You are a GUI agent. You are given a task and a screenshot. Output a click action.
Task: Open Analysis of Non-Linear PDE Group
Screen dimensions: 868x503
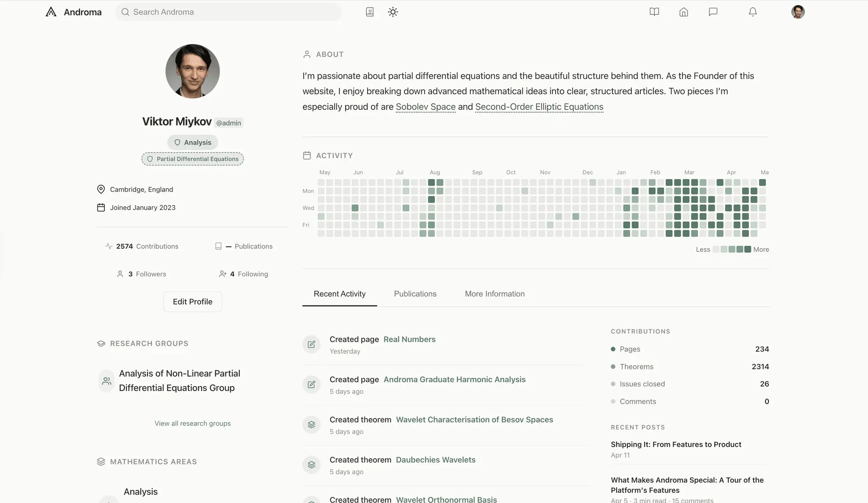(x=180, y=381)
